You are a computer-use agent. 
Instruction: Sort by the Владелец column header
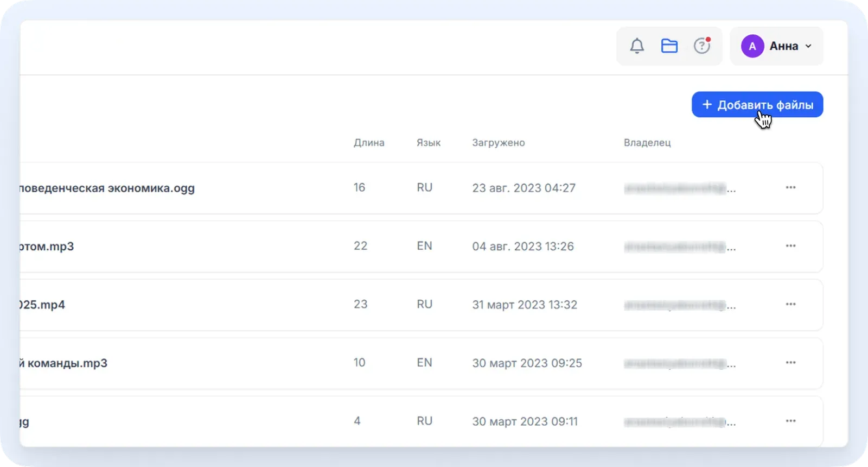click(x=647, y=143)
